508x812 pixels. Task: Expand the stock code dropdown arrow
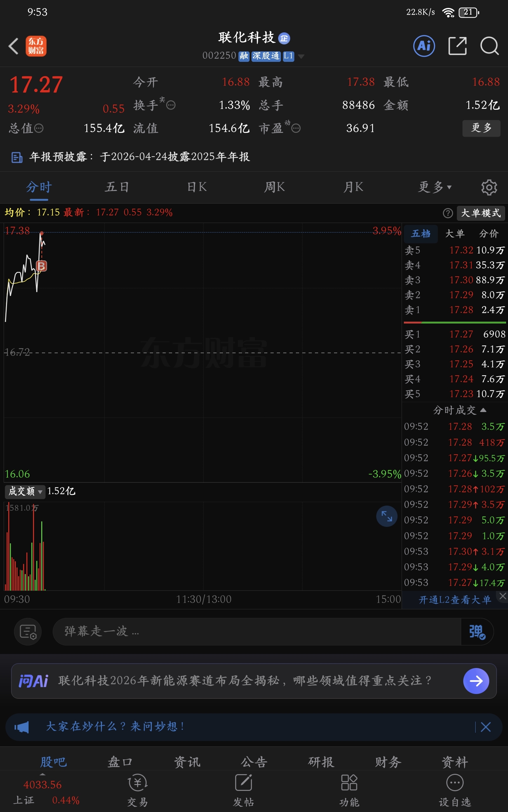[301, 56]
